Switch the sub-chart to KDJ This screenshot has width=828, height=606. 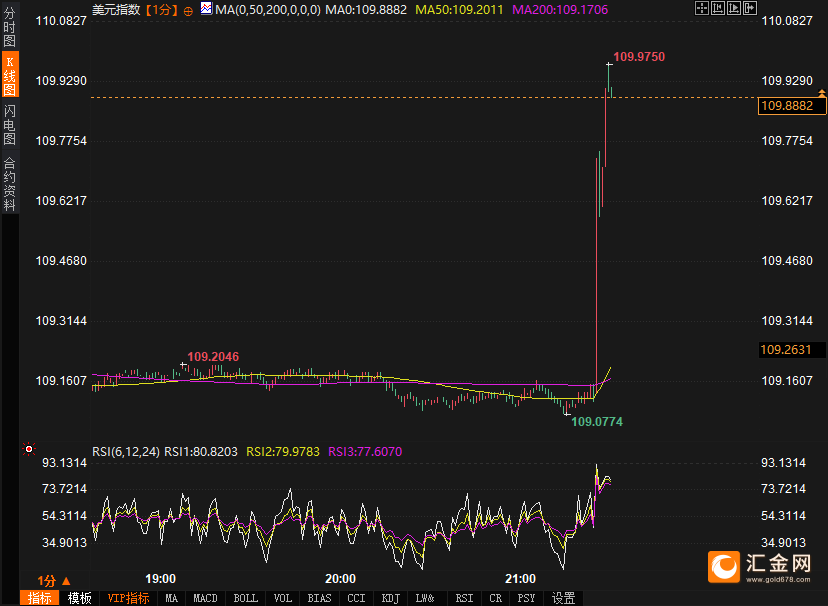click(389, 598)
